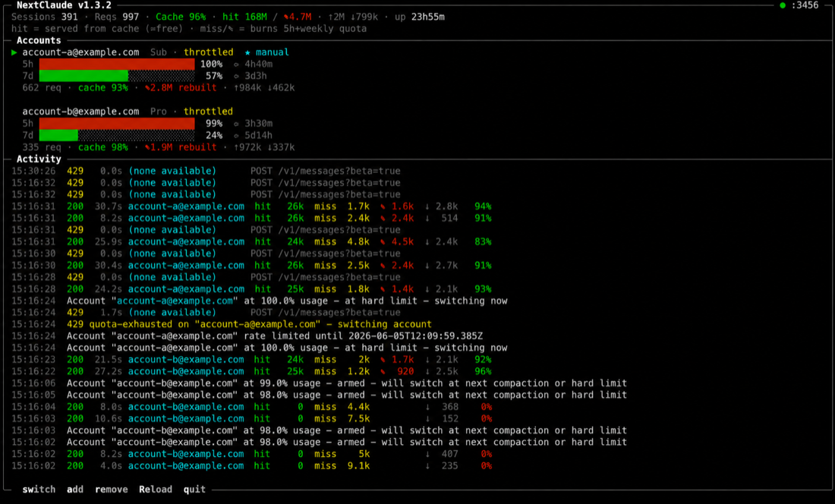
Task: Click the 15:16:06 account-b 99.0% usage log line
Action: pos(319,384)
